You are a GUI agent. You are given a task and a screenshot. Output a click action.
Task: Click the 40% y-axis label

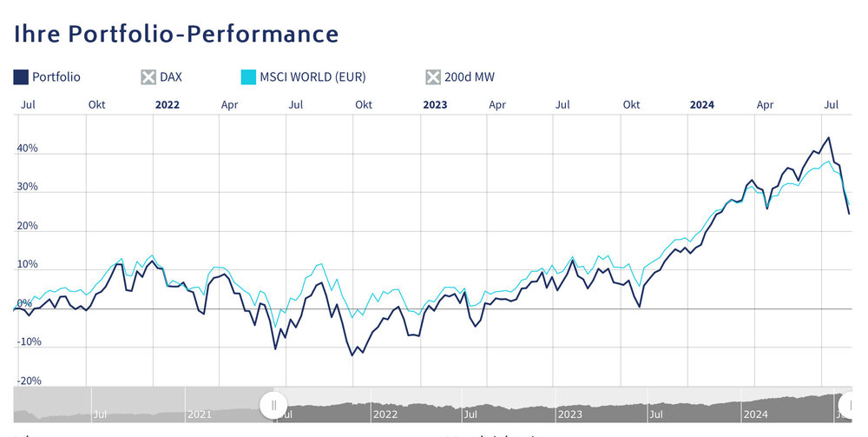point(28,149)
